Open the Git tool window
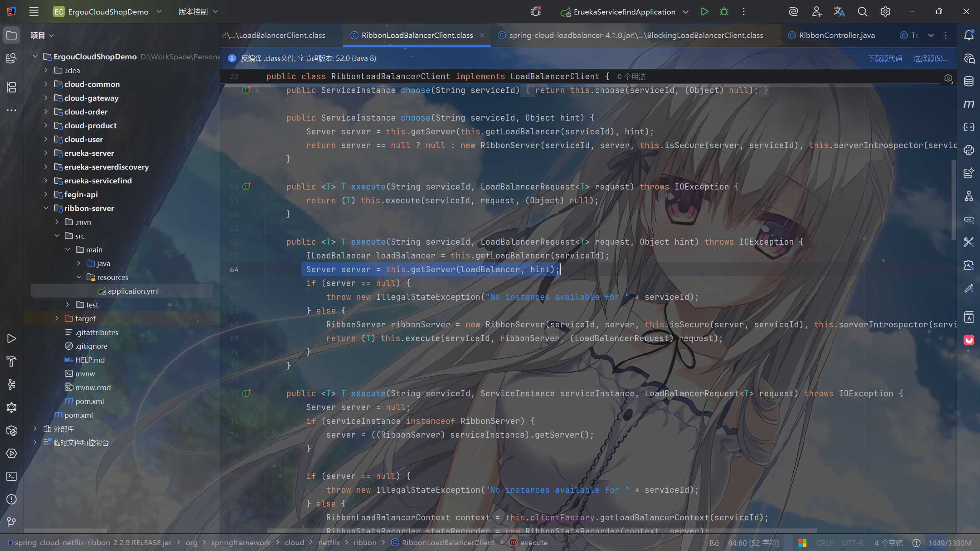 click(11, 522)
